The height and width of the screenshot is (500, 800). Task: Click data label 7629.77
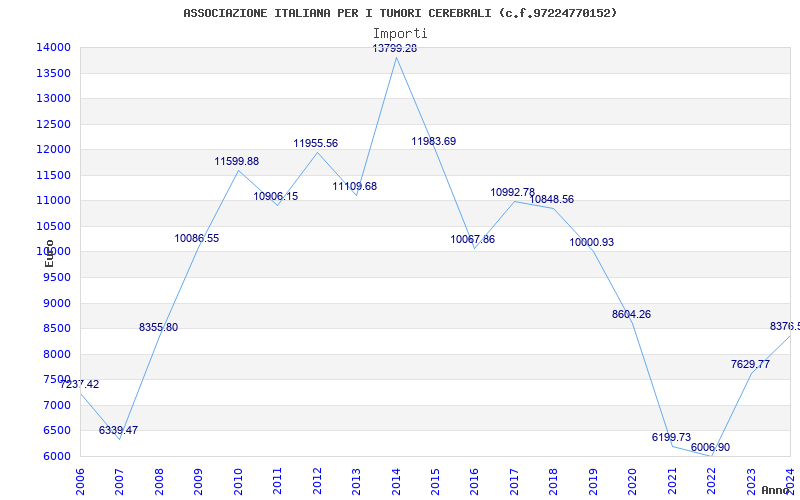tap(750, 364)
